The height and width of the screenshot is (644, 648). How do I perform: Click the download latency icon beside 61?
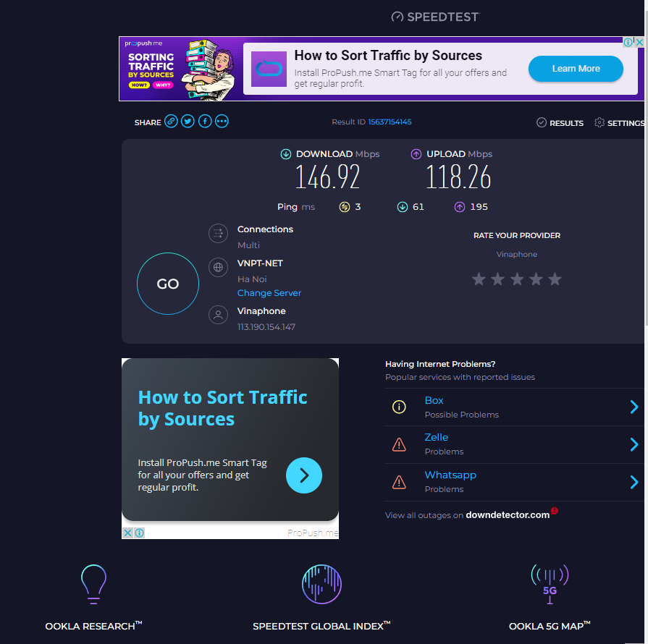coord(403,207)
